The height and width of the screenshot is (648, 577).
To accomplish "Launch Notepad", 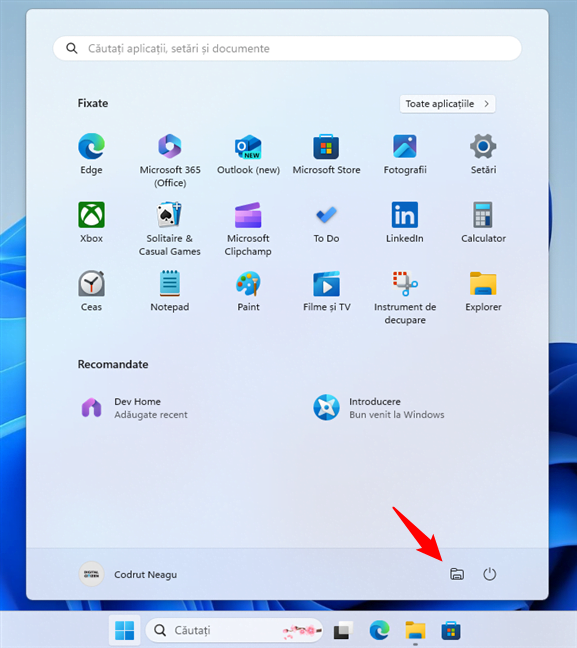I will pos(170,291).
